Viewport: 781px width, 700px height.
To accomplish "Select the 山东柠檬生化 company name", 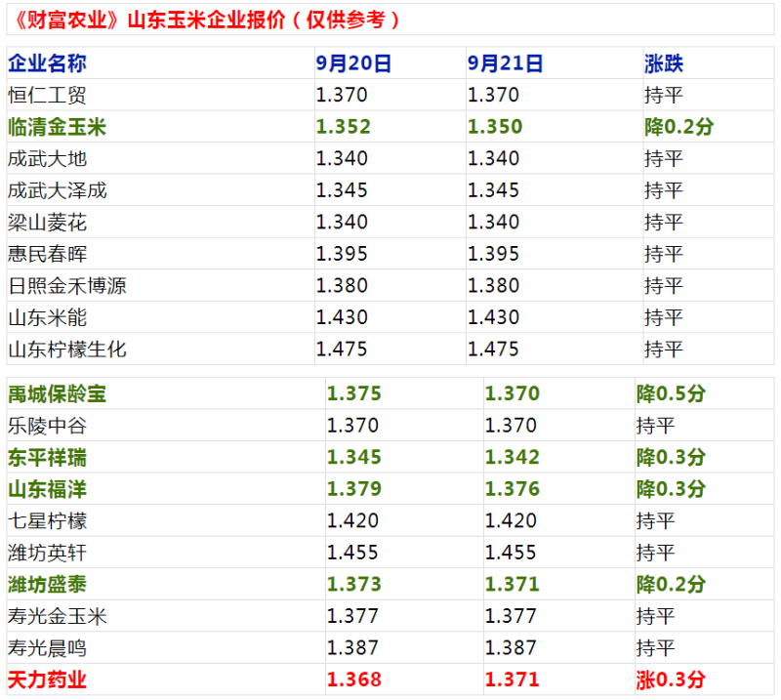I will pos(66,349).
